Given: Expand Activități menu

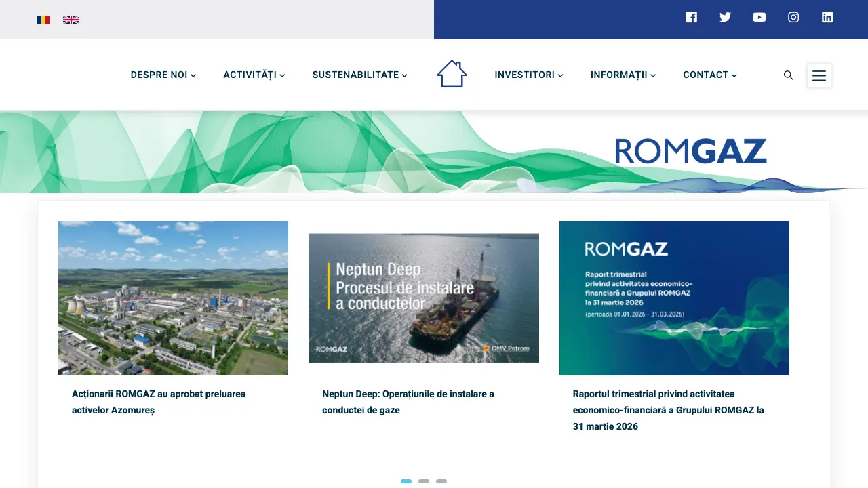Looking at the screenshot, I should [254, 75].
